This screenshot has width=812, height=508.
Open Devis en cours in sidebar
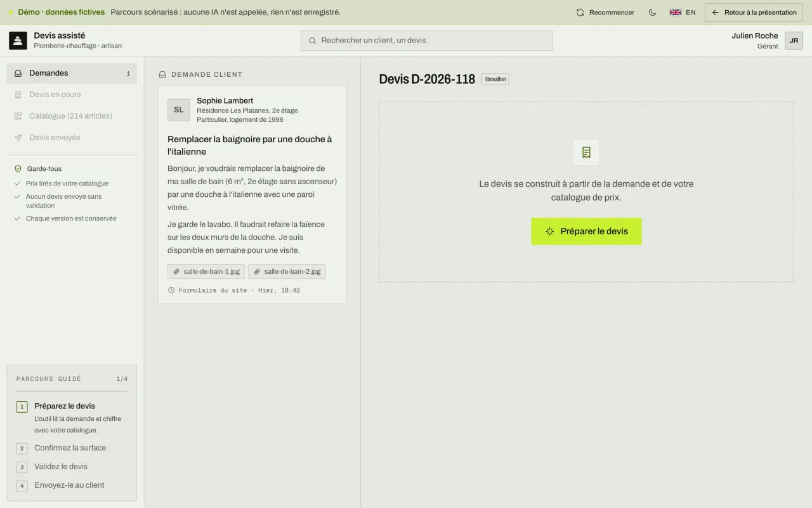point(72,95)
